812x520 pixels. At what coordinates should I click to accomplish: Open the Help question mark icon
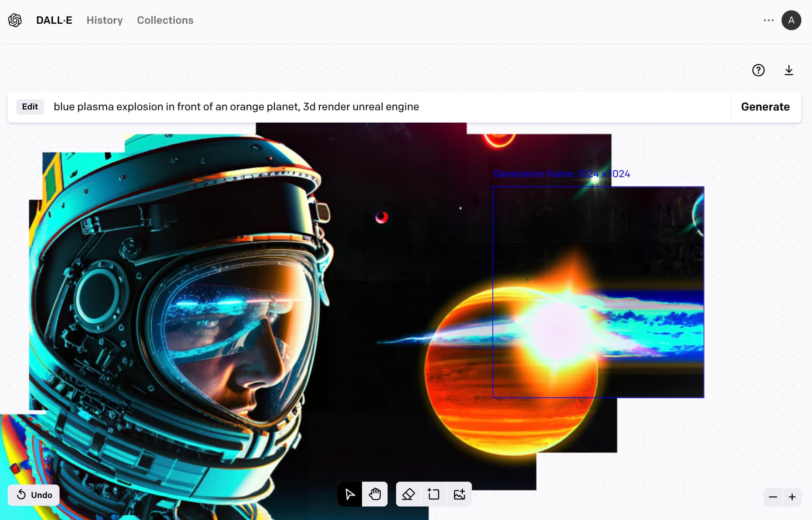pyautogui.click(x=758, y=70)
